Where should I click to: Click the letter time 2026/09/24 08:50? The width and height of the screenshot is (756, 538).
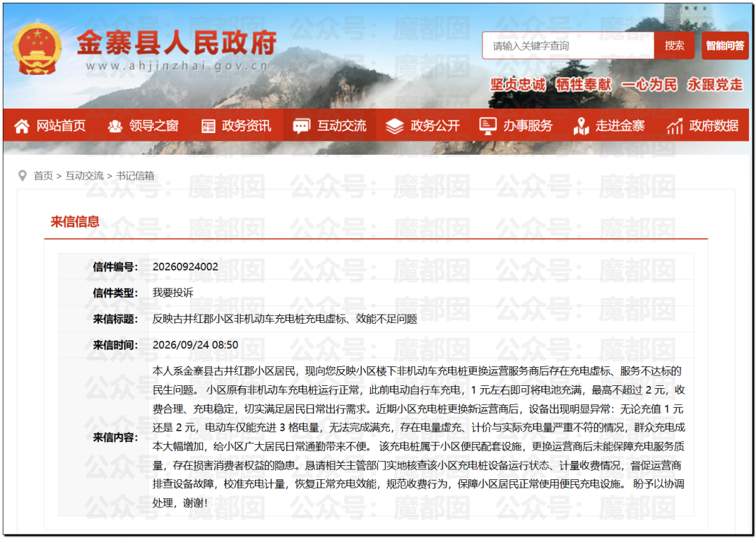coord(195,345)
